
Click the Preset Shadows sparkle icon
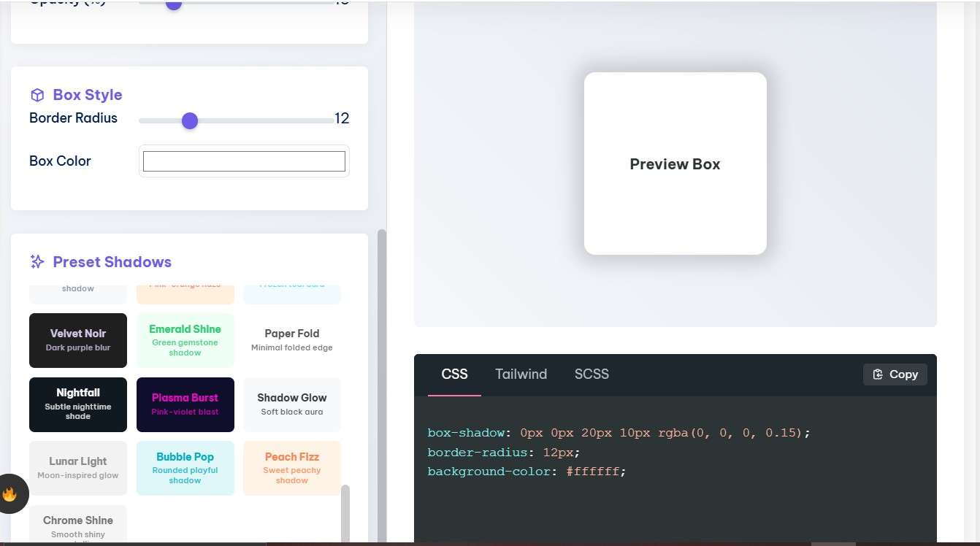click(x=37, y=261)
